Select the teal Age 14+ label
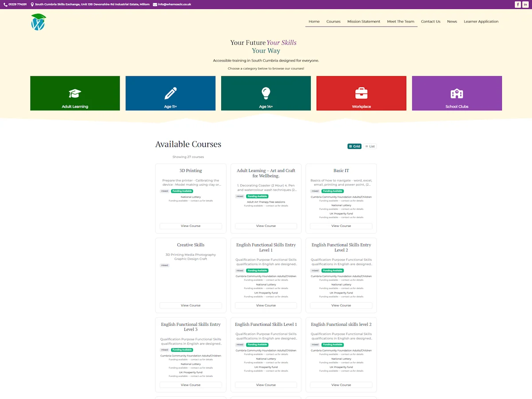532x399 pixels. (x=266, y=106)
